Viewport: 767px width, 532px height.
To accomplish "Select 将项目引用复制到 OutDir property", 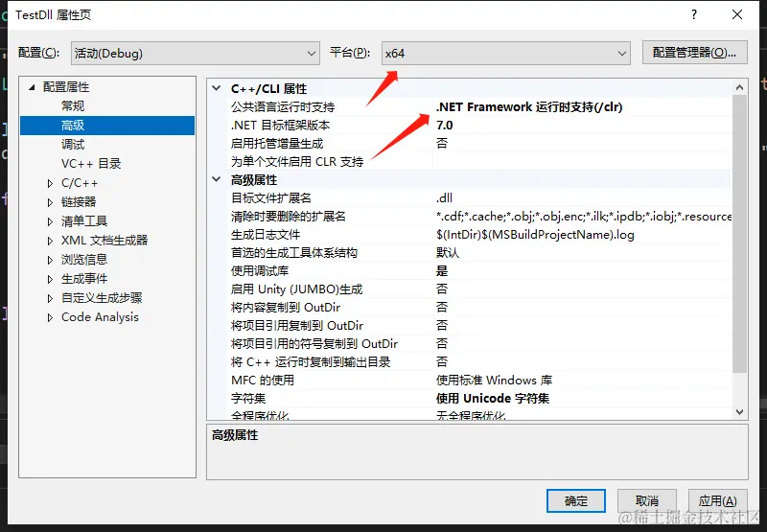I will (297, 326).
